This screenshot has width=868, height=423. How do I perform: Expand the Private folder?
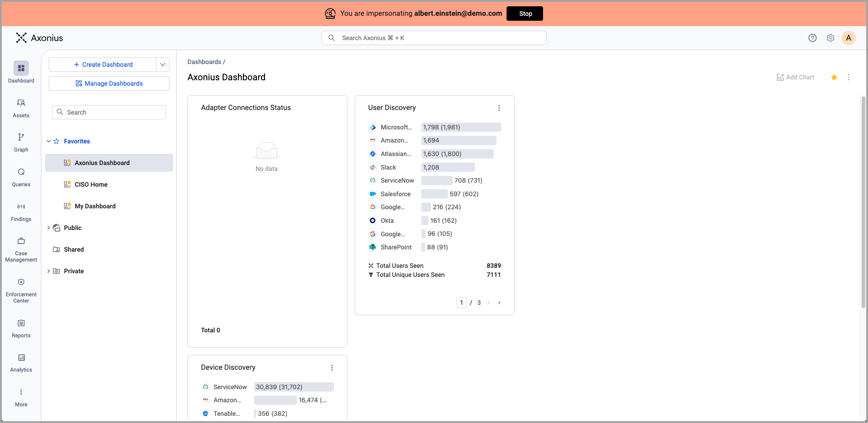click(49, 271)
